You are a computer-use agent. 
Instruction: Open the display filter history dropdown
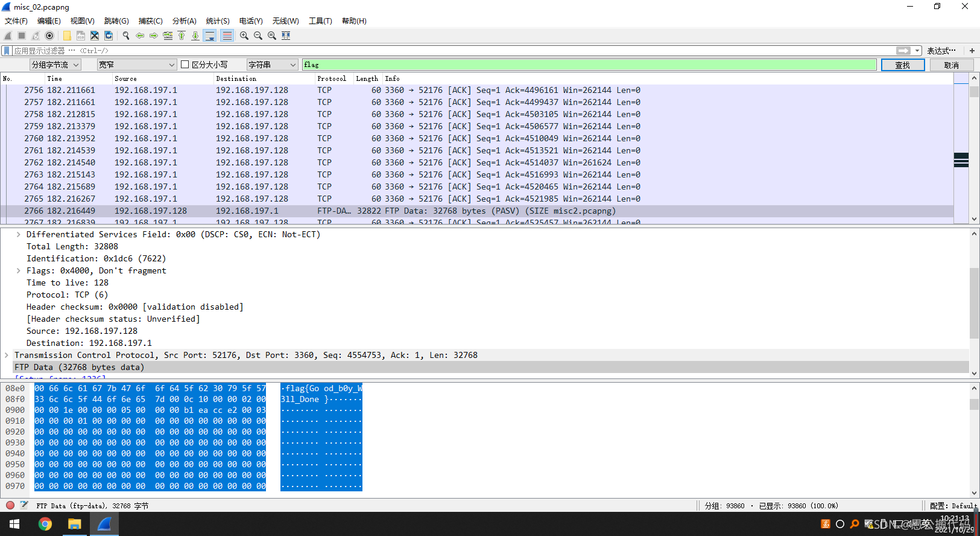[917, 51]
